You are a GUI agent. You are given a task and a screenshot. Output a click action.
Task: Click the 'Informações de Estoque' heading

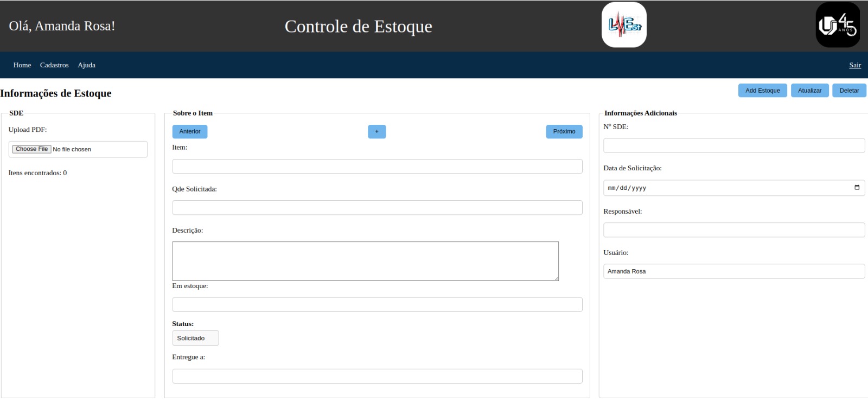pos(56,93)
